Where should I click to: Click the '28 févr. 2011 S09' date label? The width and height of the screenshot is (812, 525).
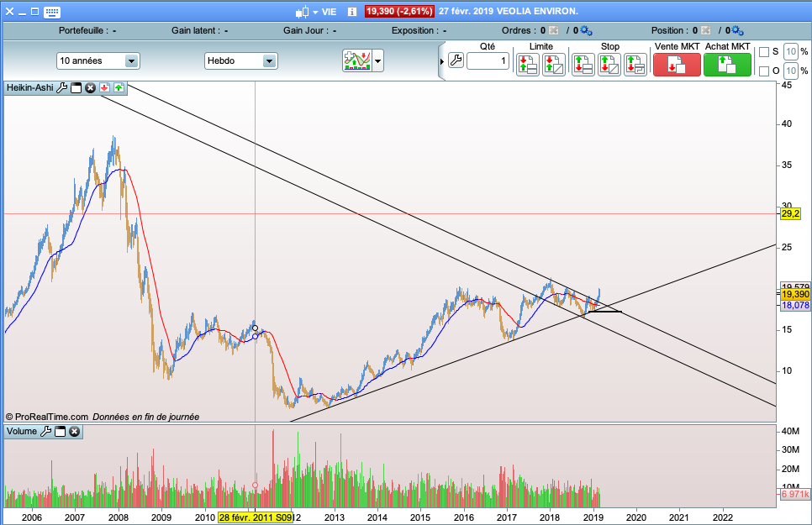256,517
